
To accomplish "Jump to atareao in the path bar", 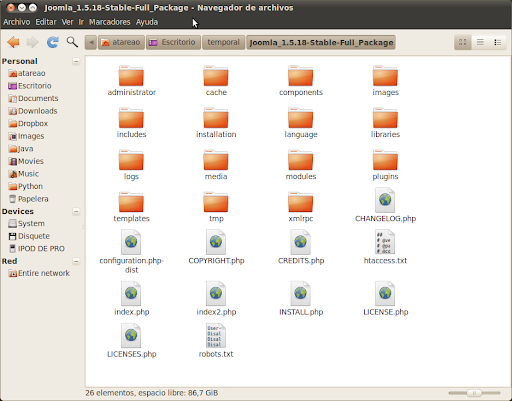I will click(x=121, y=42).
